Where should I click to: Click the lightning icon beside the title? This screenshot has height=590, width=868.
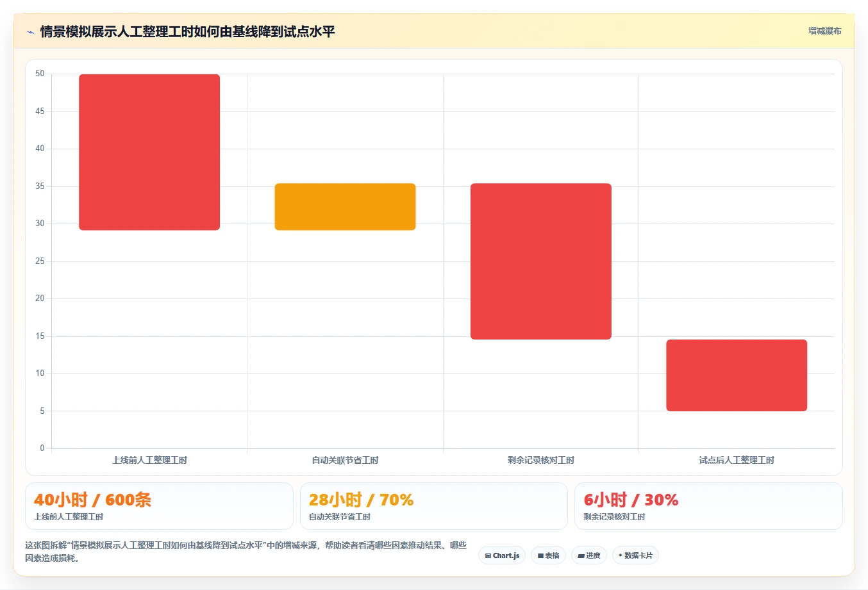pos(30,32)
